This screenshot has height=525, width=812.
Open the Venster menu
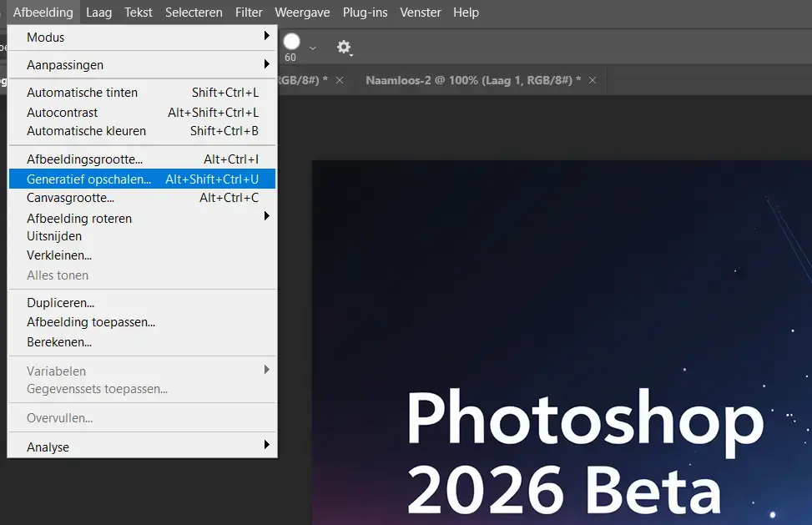[420, 12]
